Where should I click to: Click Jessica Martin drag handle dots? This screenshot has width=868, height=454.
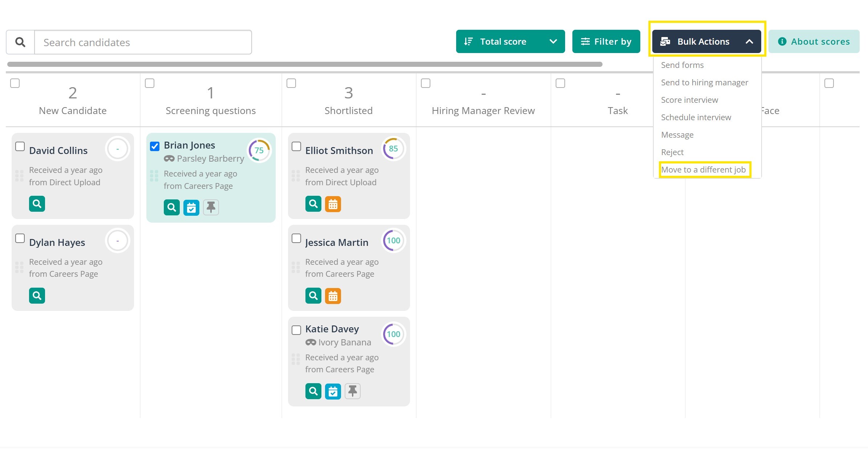[296, 268]
